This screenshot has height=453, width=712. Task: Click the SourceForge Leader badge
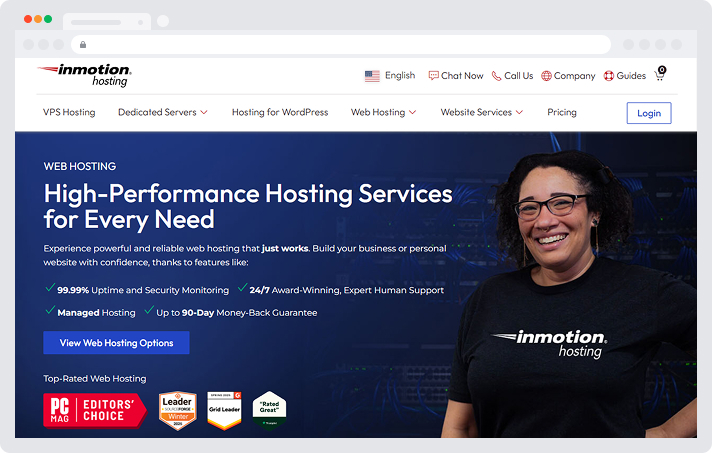(x=178, y=411)
